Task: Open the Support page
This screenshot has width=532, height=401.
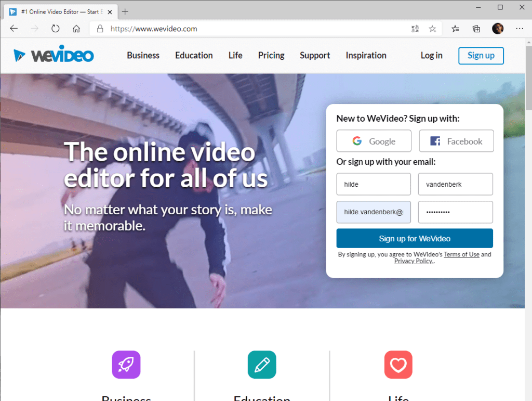Action: [x=315, y=55]
